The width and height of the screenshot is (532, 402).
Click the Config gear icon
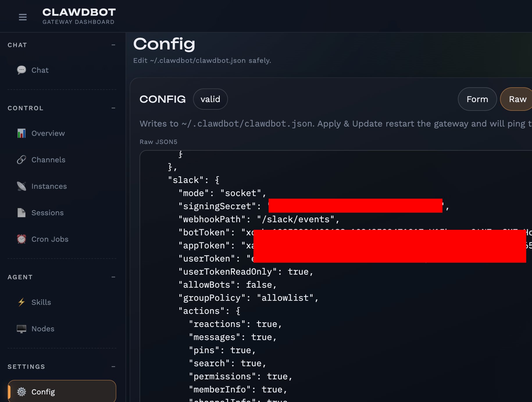tap(22, 392)
